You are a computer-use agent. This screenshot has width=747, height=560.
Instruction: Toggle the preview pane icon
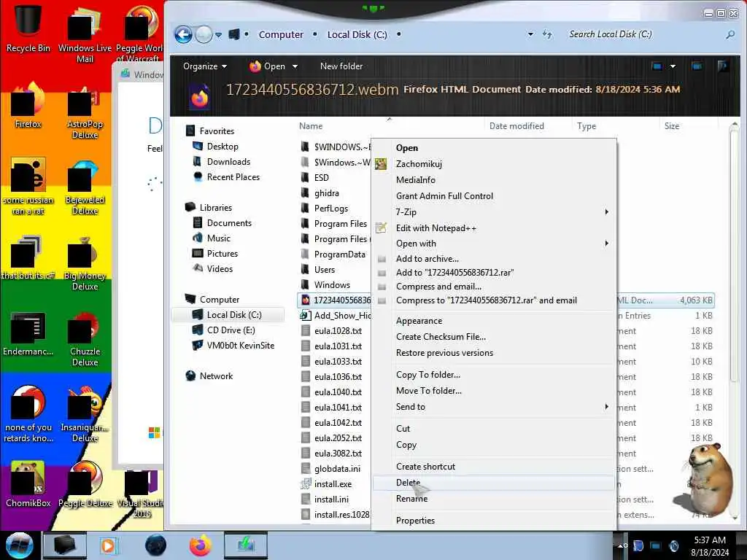pyautogui.click(x=697, y=66)
